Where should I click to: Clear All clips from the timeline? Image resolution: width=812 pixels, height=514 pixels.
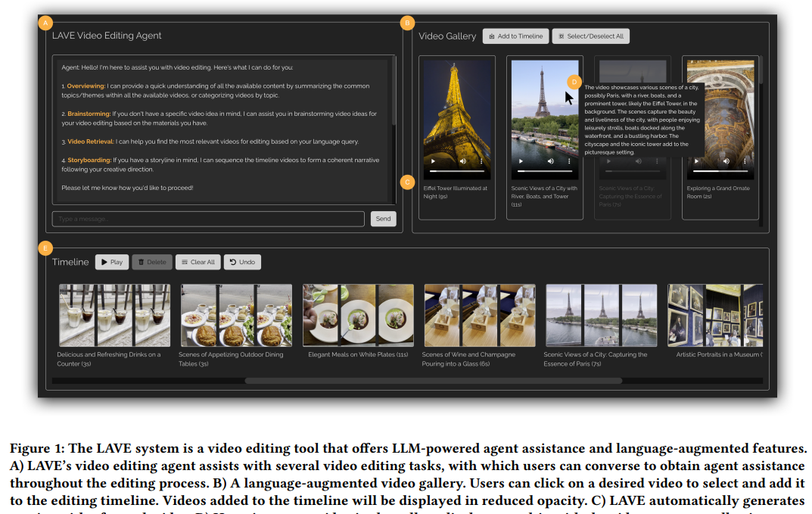198,262
